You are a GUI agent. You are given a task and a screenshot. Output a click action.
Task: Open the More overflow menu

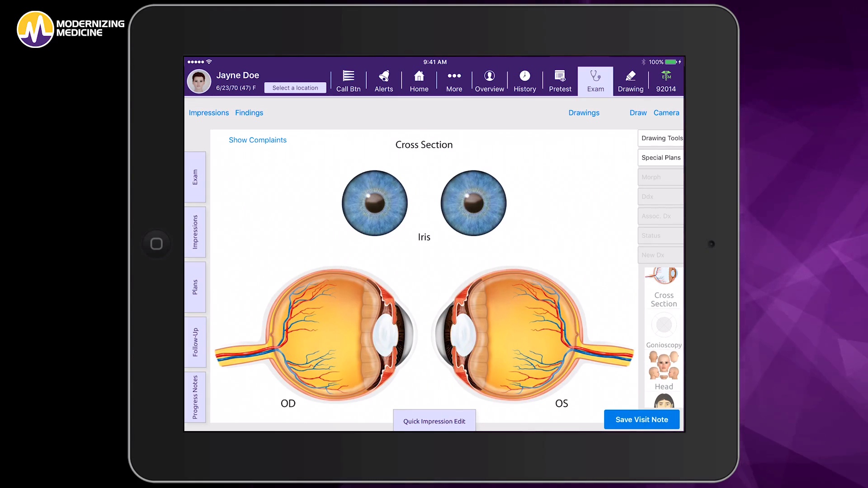pos(454,80)
